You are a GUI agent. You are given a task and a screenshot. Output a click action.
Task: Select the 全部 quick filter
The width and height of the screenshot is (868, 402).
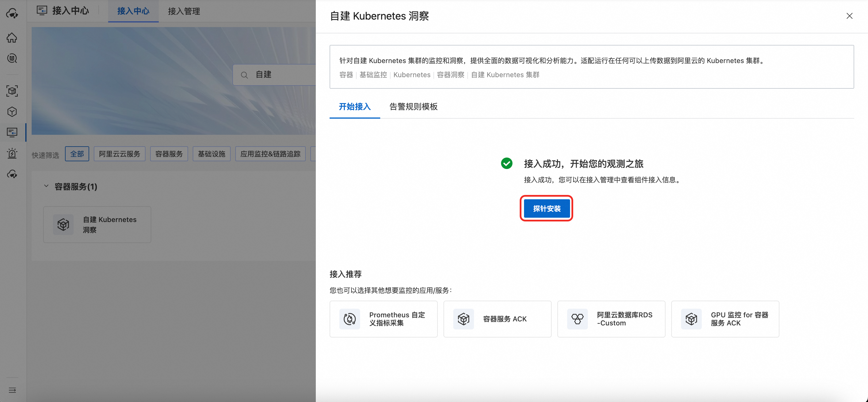(x=77, y=154)
